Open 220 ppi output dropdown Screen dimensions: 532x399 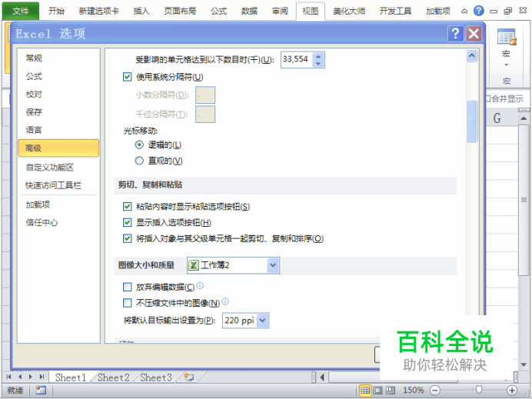263,321
